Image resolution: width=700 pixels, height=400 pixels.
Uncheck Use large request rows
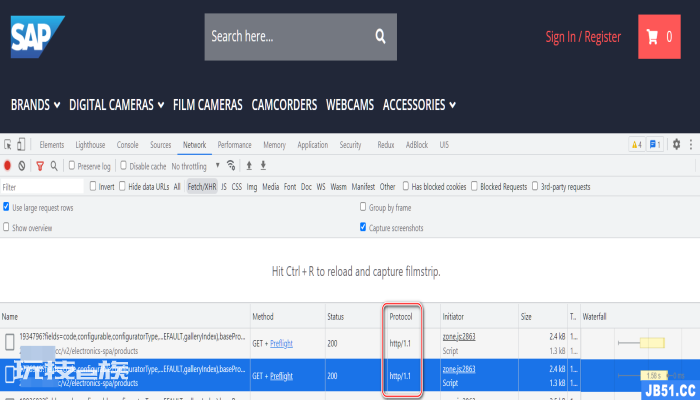pos(6,207)
